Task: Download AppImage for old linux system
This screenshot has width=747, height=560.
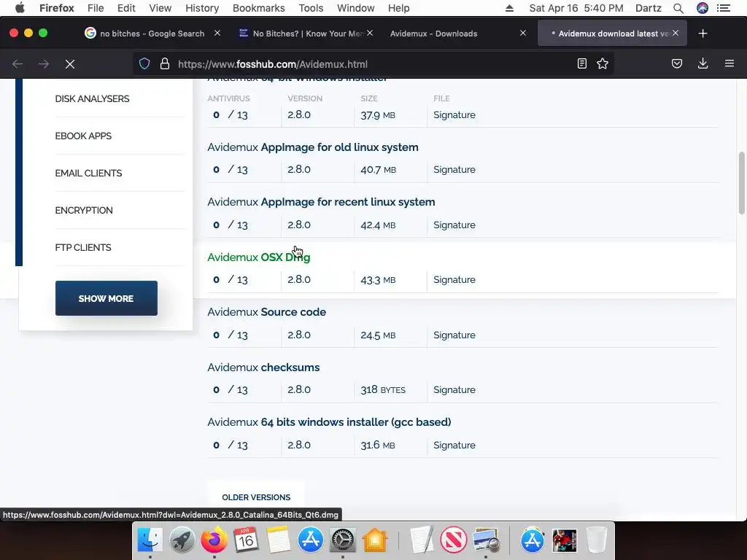Action: point(312,147)
